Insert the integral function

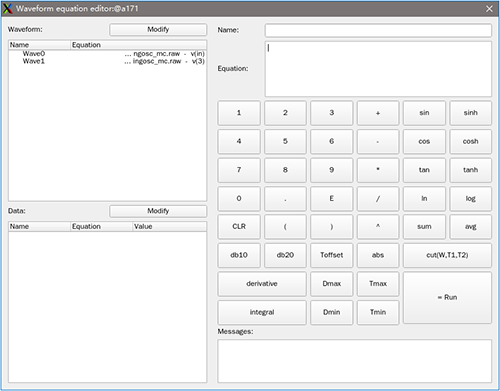[x=262, y=312]
